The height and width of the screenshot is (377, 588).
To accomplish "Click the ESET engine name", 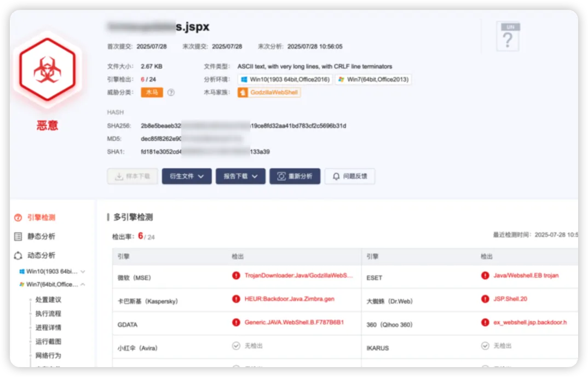I will [x=374, y=278].
